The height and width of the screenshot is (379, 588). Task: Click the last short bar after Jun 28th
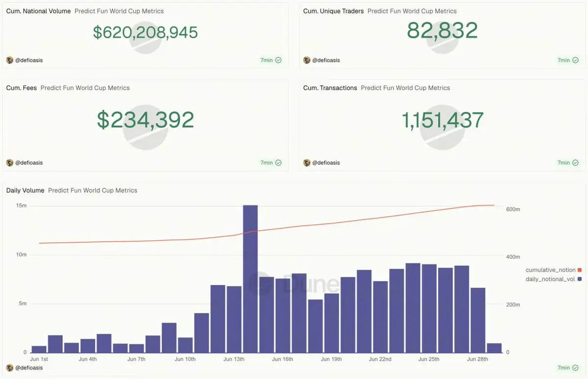(494, 348)
